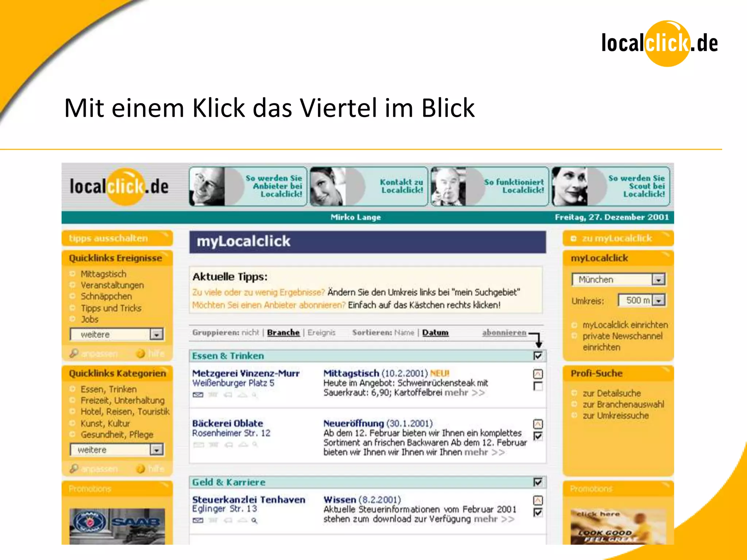This screenshot has height=560, width=747.
Task: Click envelope icon under Metzgerei Vinzenz-Murr
Action: (198, 395)
